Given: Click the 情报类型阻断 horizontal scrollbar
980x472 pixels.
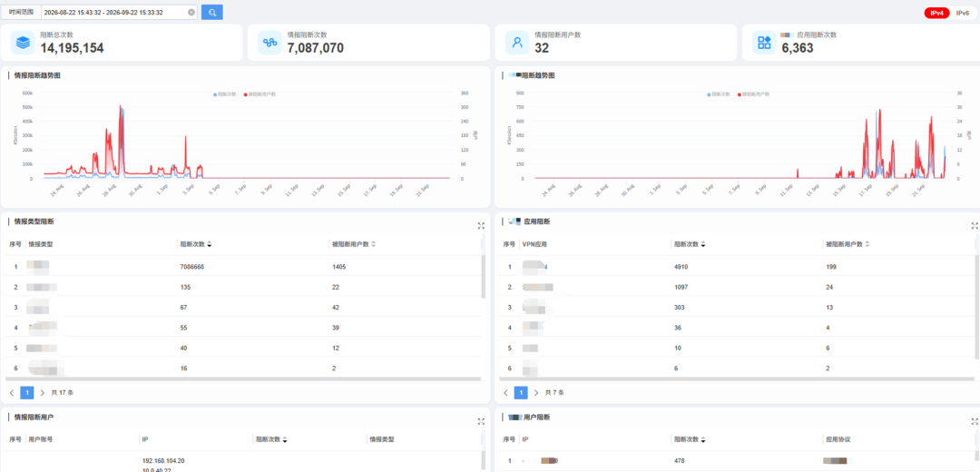Looking at the screenshot, I should coord(244,379).
